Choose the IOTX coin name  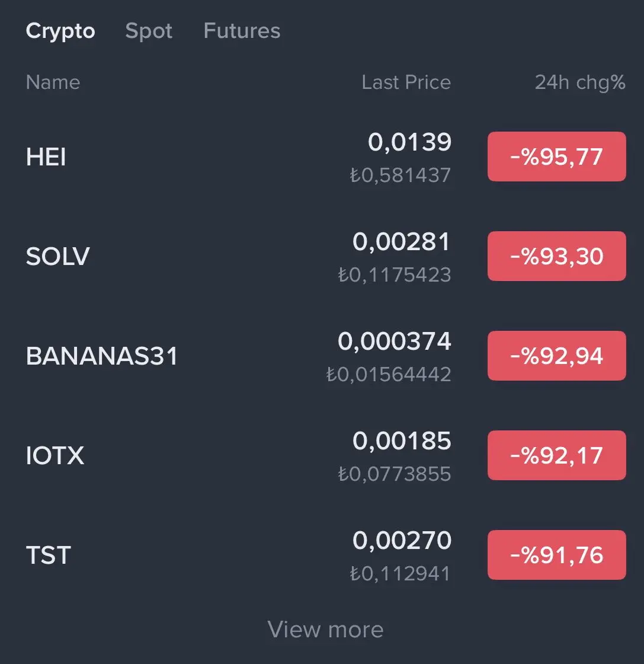click(x=55, y=456)
